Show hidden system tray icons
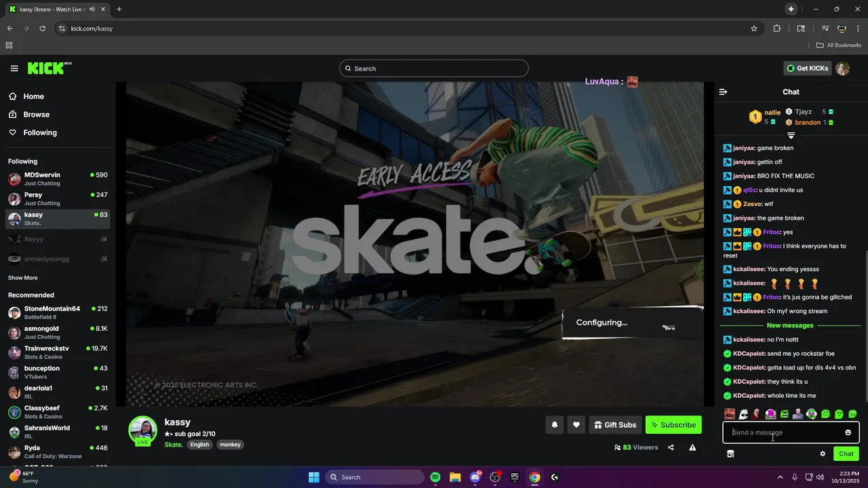The image size is (868, 488). [780, 477]
